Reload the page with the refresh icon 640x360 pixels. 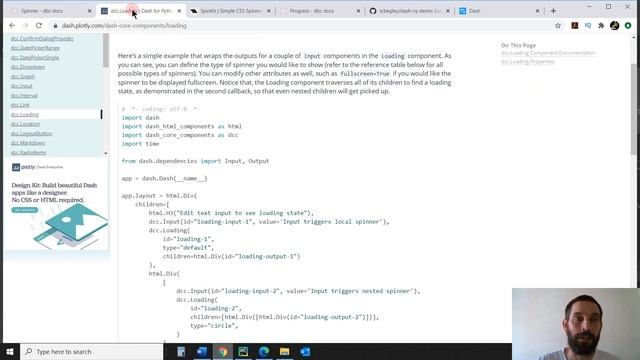[x=39, y=25]
